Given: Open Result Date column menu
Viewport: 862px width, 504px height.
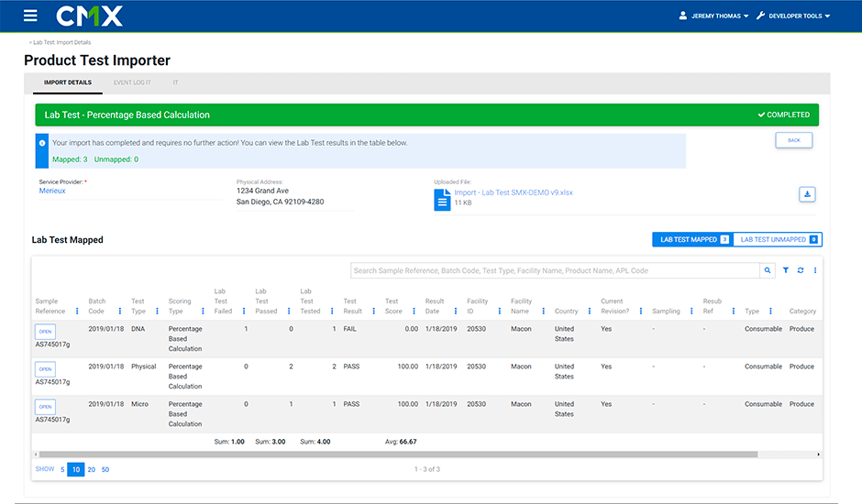Looking at the screenshot, I should point(456,311).
